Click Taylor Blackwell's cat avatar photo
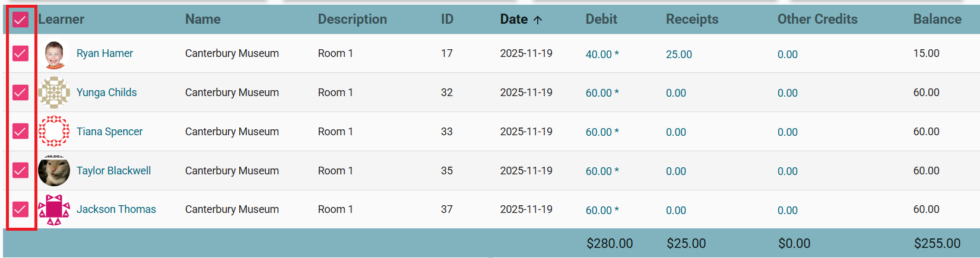The height and width of the screenshot is (258, 980). (x=54, y=171)
